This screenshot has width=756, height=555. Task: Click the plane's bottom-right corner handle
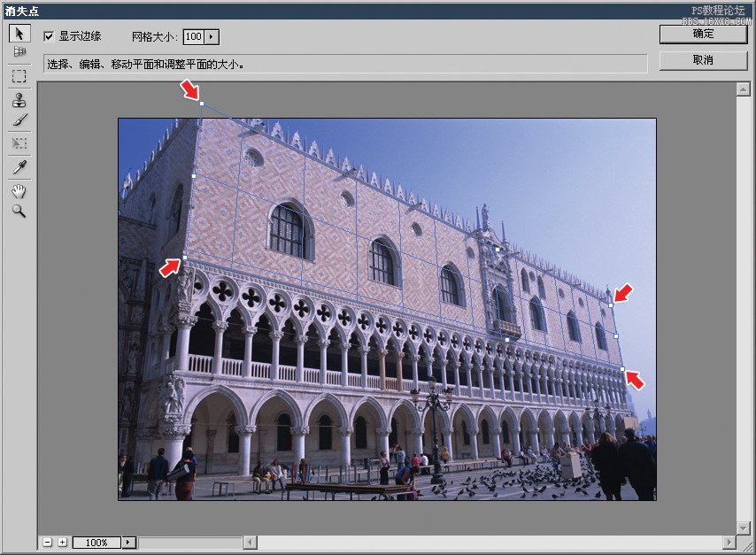[x=622, y=369]
